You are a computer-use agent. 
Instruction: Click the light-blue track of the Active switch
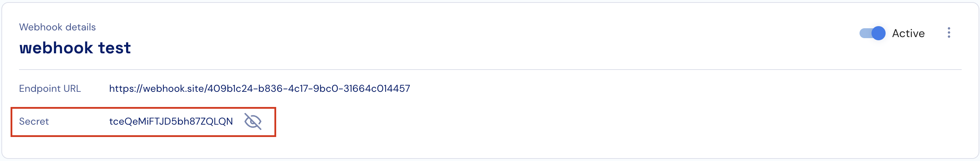pyautogui.click(x=865, y=33)
